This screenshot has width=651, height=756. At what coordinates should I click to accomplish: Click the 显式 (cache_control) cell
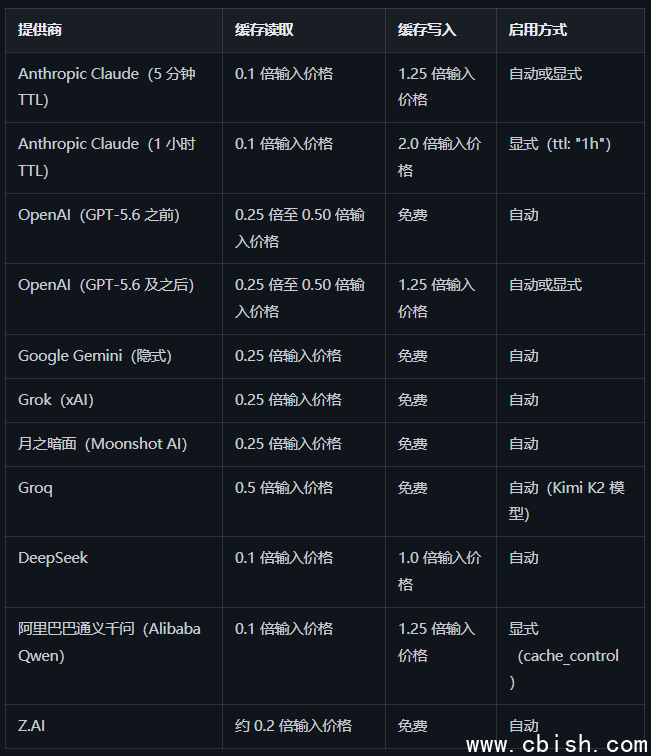tap(570, 656)
